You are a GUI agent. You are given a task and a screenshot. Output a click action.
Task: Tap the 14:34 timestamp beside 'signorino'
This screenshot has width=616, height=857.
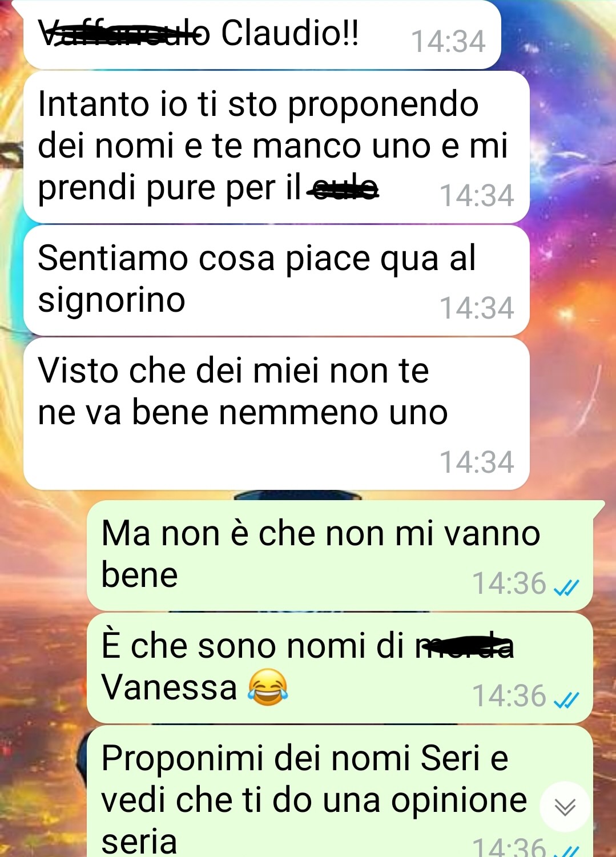(x=477, y=308)
